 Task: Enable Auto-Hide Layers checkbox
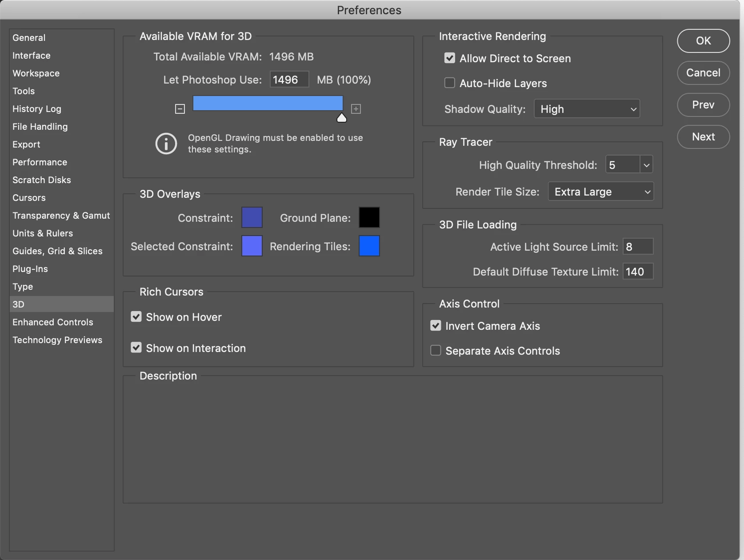pyautogui.click(x=450, y=83)
